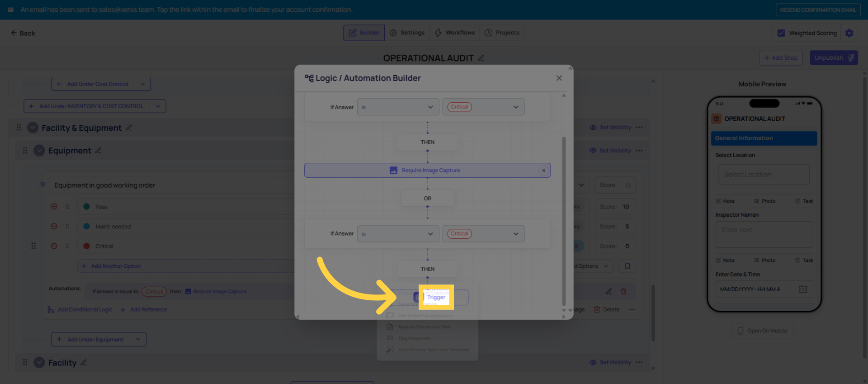The width and height of the screenshot is (868, 384).
Task: Click Add Under Cost Control button
Action: pos(93,84)
